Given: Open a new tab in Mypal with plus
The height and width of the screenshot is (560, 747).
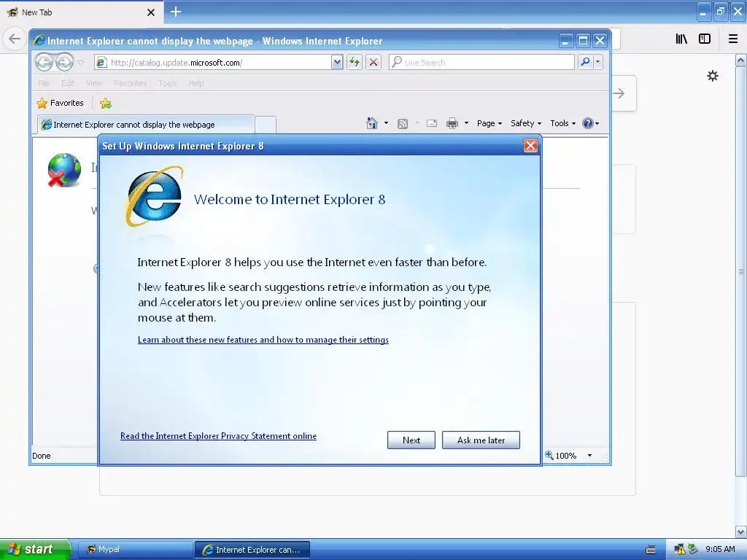Looking at the screenshot, I should click(175, 12).
